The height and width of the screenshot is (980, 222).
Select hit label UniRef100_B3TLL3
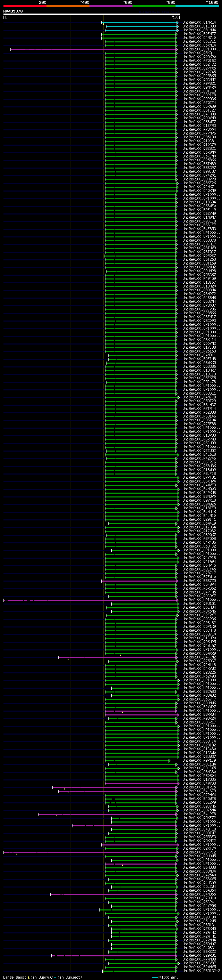pos(199,91)
